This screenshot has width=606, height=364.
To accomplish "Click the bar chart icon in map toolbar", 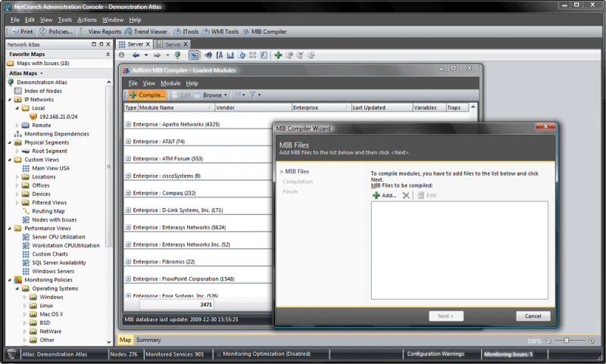I will [x=230, y=55].
